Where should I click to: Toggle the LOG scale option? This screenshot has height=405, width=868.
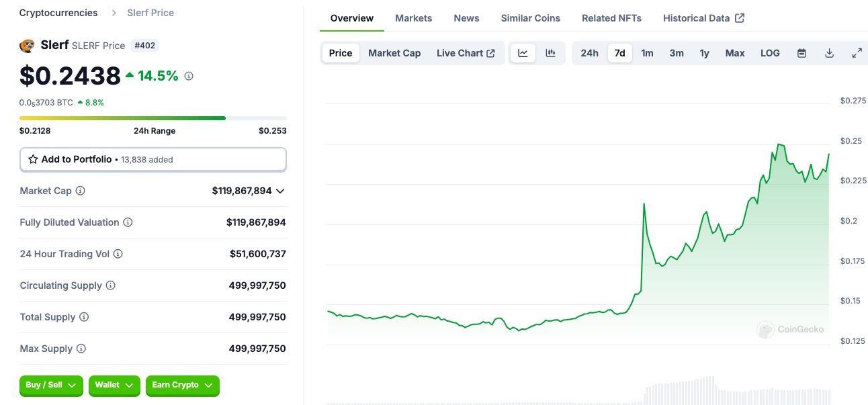pyautogui.click(x=770, y=53)
